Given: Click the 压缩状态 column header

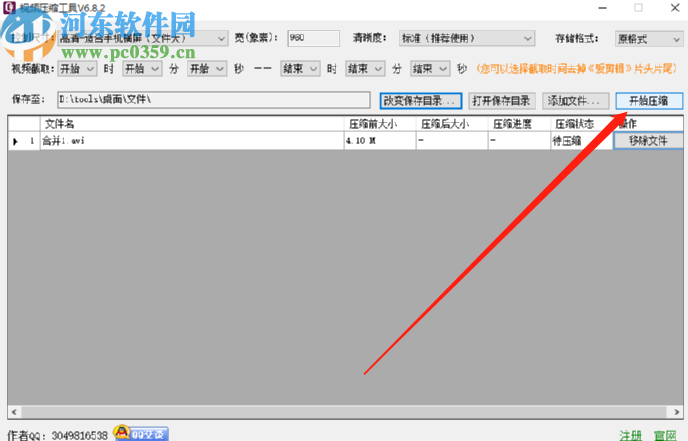Looking at the screenshot, I should [582, 124].
